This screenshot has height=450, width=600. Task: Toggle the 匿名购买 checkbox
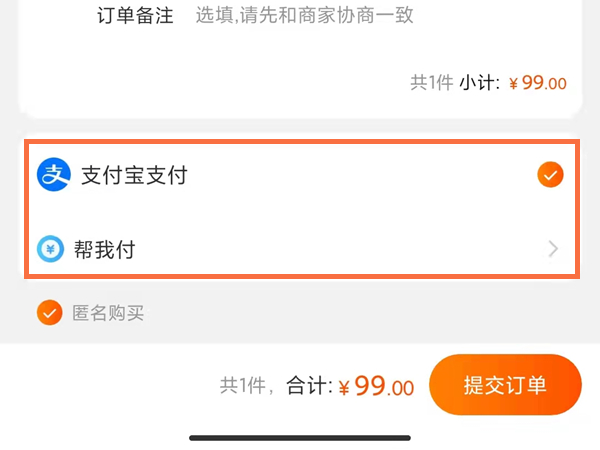click(50, 313)
